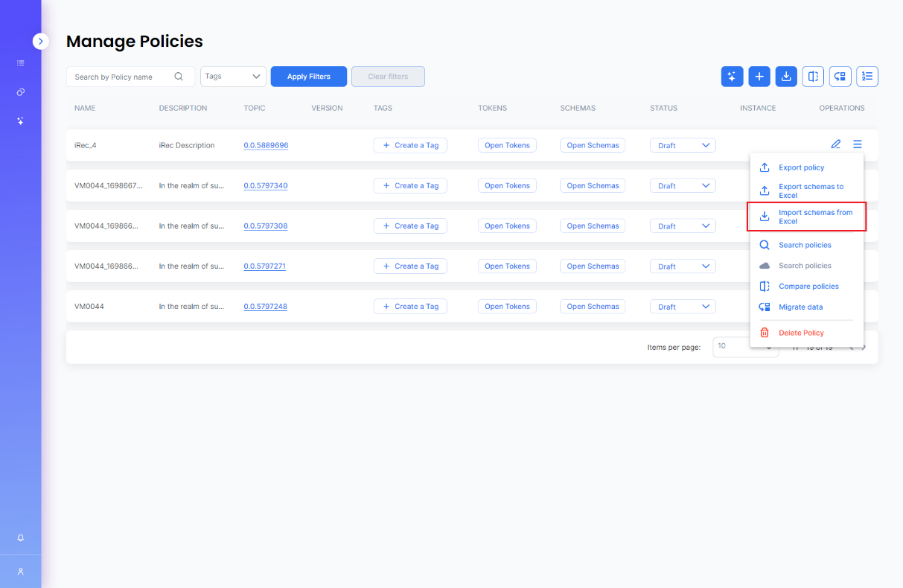Select Delete Policy from the menu
Image resolution: width=903 pixels, height=588 pixels.
coord(801,333)
